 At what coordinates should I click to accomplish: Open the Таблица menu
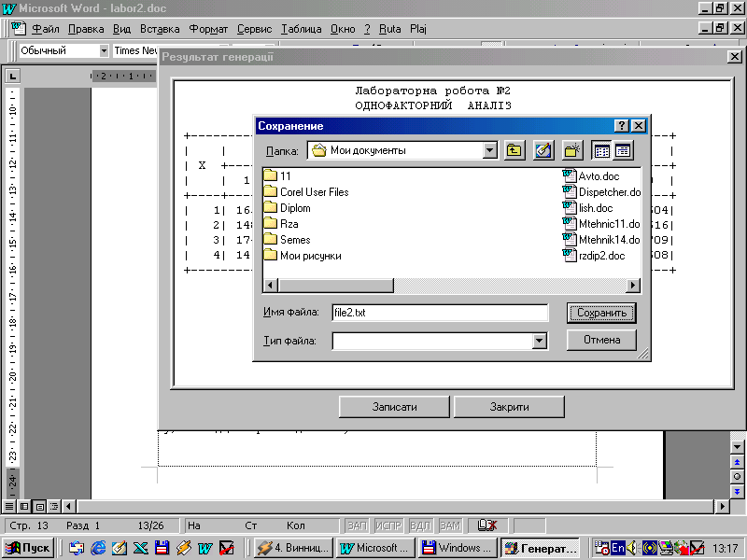tap(301, 29)
